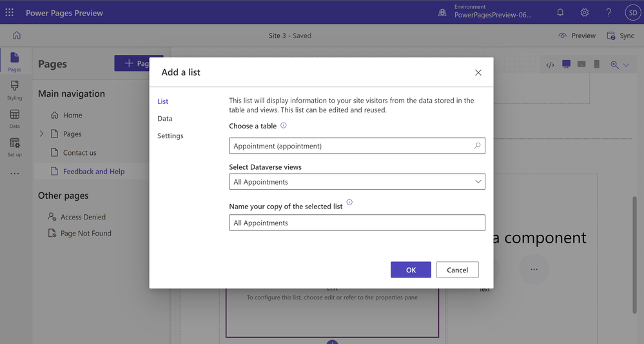
Task: Click the Main navigation heading
Action: click(x=72, y=94)
